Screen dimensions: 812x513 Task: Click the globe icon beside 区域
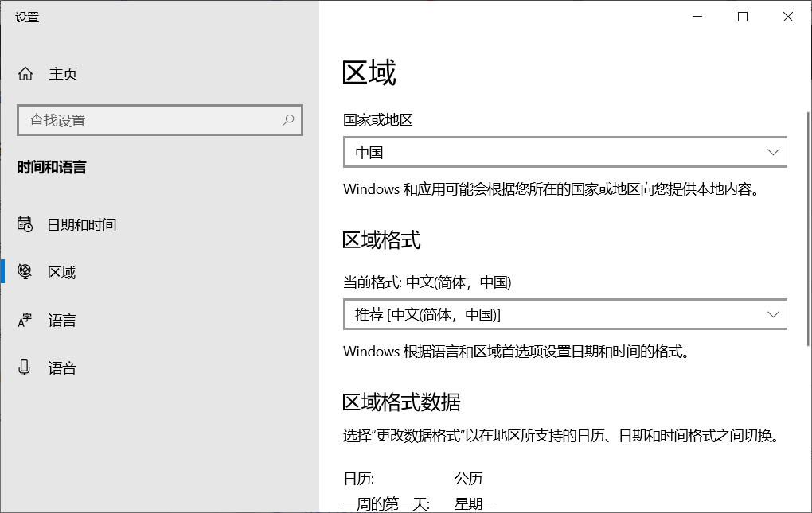pos(25,272)
